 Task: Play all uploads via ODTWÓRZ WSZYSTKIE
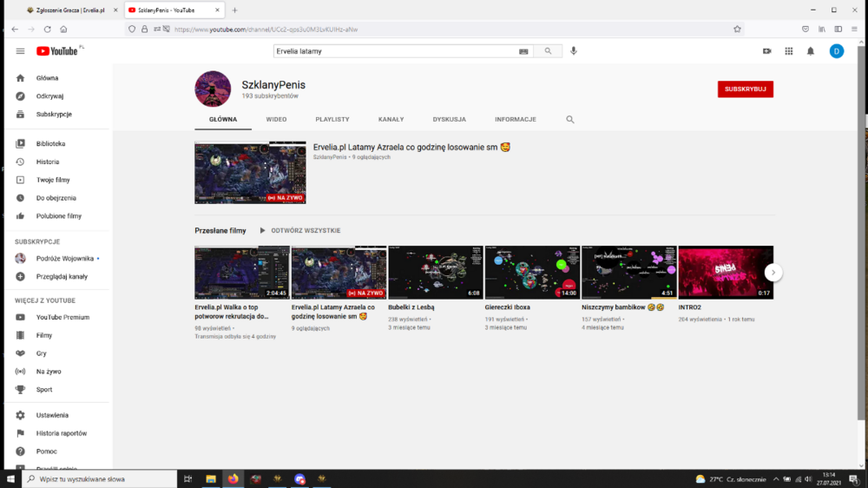point(299,231)
